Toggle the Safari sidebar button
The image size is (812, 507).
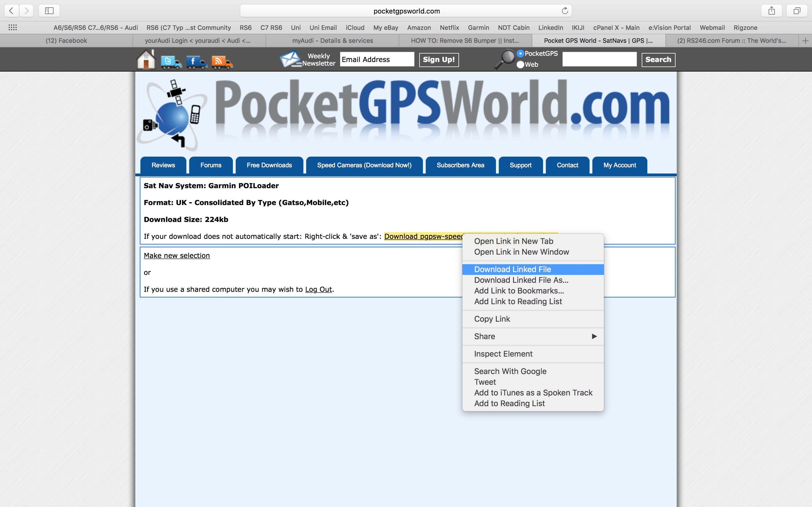49,11
